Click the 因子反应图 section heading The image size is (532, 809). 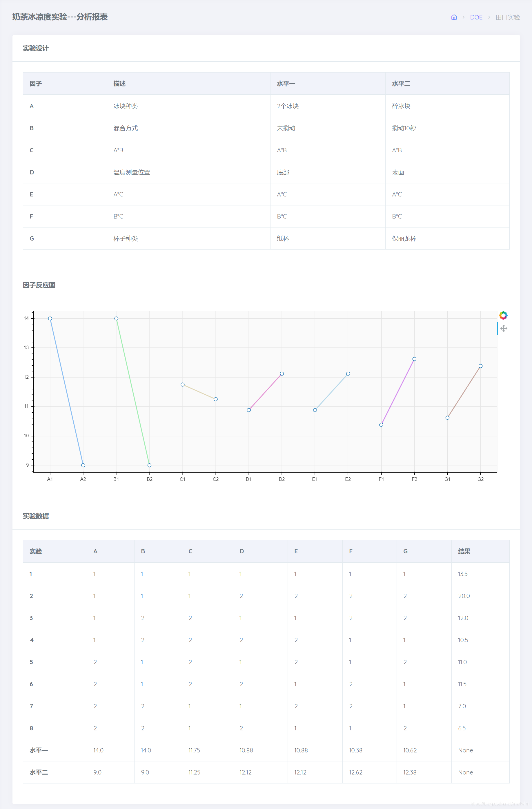[39, 285]
